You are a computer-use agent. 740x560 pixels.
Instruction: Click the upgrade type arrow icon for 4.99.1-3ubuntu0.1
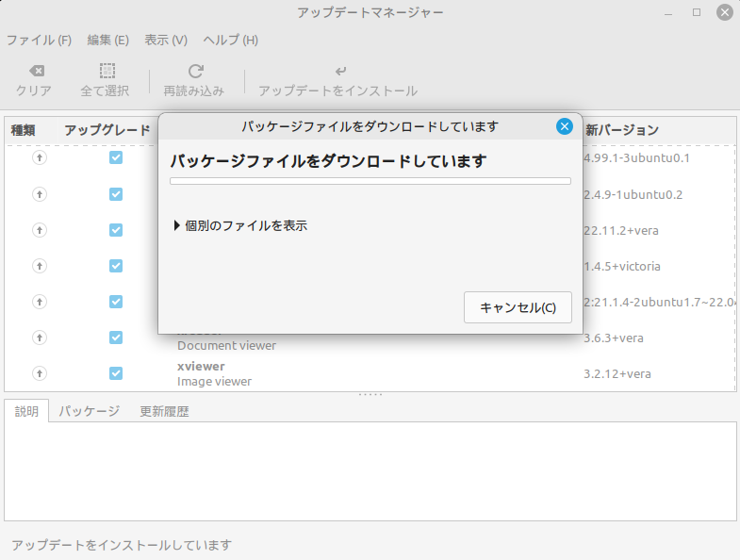40,157
